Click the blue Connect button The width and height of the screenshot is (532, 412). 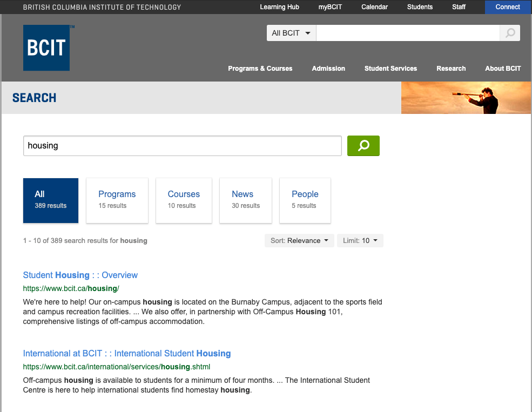pyautogui.click(x=508, y=7)
